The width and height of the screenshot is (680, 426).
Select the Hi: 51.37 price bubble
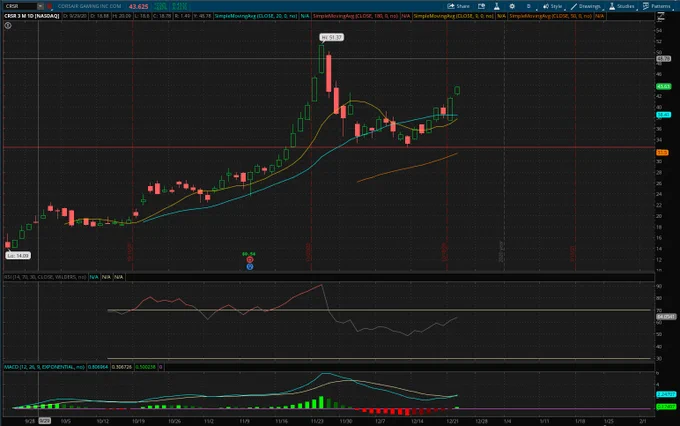332,37
